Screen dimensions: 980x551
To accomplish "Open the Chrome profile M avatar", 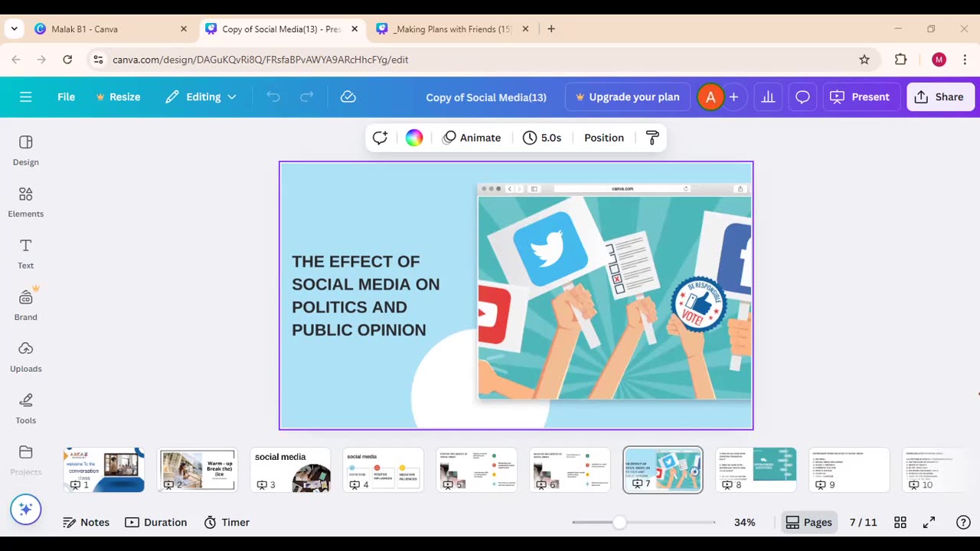I will click(939, 60).
